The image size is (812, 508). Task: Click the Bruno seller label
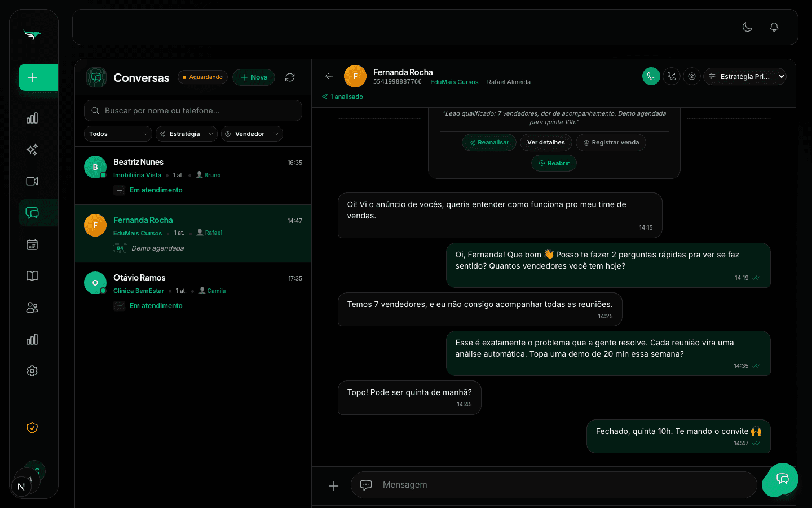208,175
